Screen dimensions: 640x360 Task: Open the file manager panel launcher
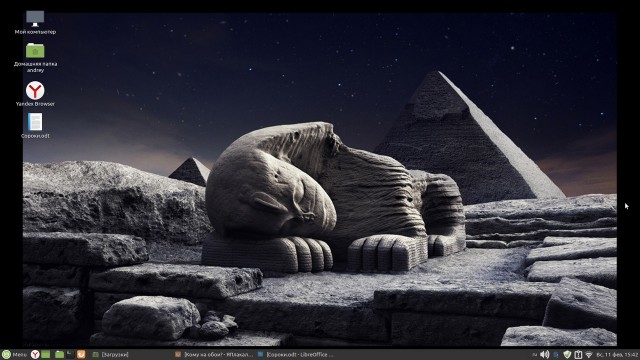(x=60, y=354)
